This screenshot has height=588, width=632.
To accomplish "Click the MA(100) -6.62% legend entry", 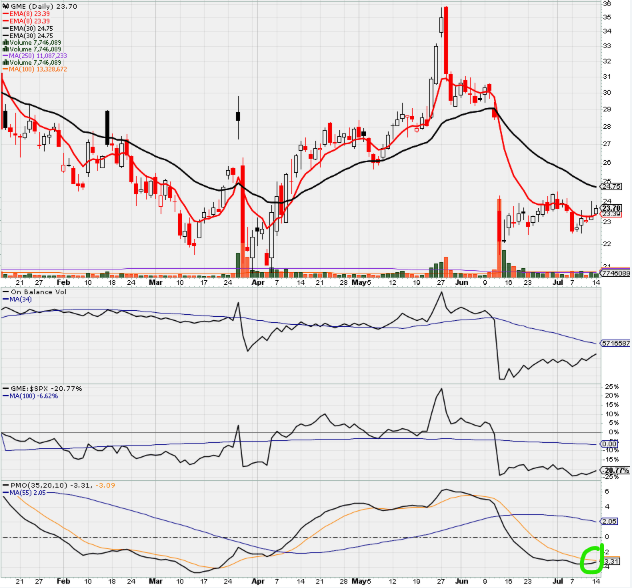I will click(x=31, y=396).
